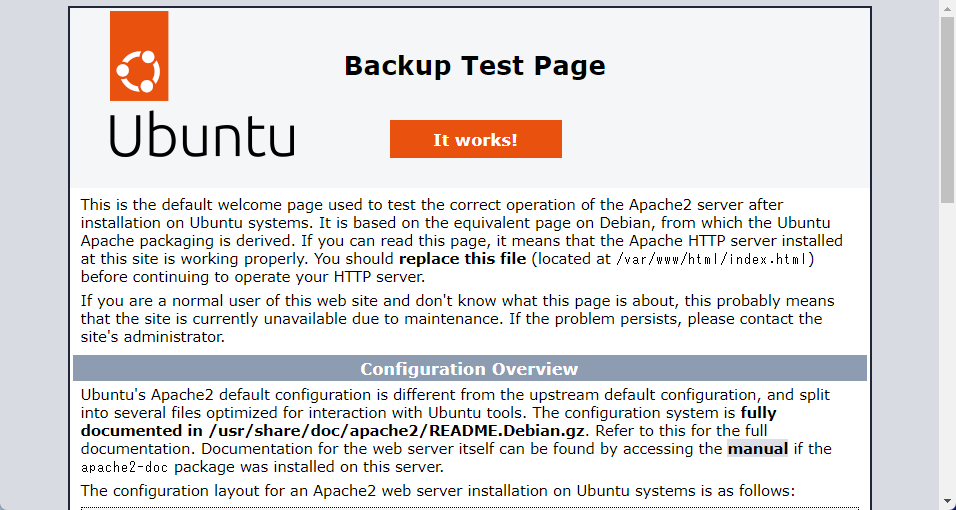Click the 'manual' link in Configuration Overview
Screen dimensions: 956x510
click(757, 449)
